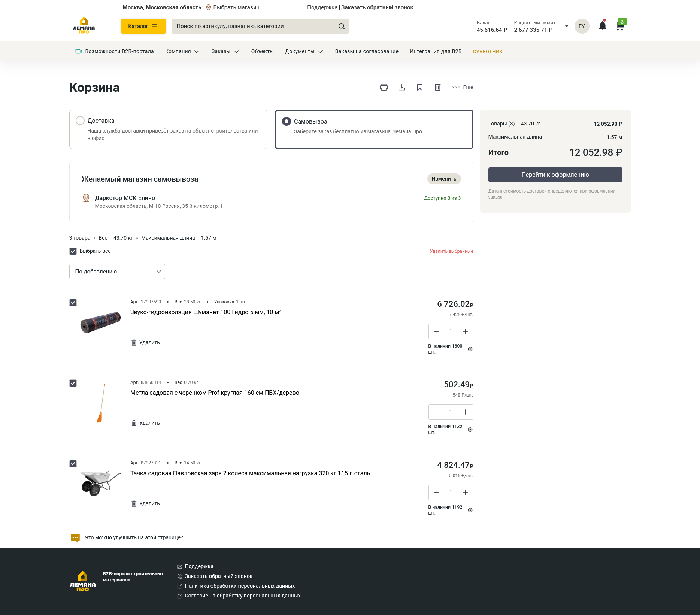700x615 pixels.
Task: Remove the Шуманет item via Удалить
Action: (x=145, y=342)
